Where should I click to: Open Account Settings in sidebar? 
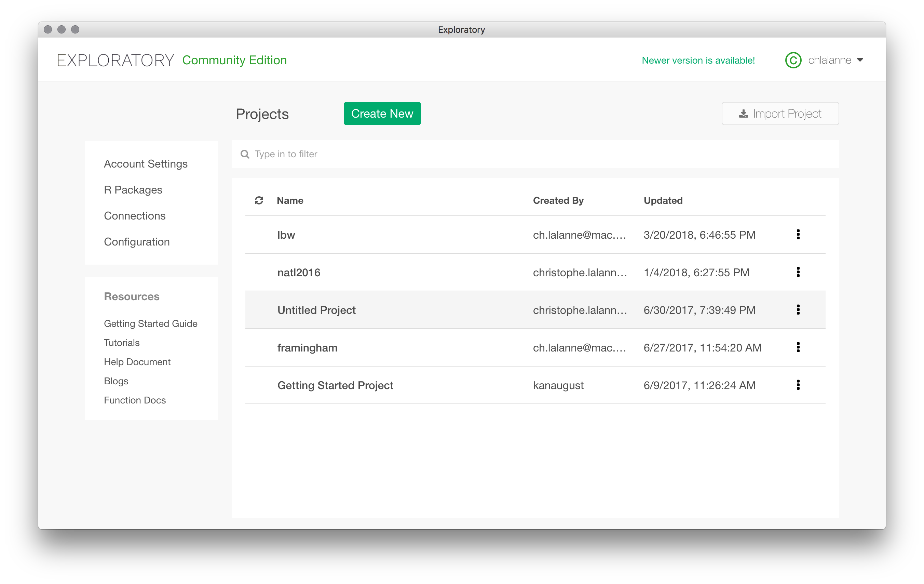click(x=146, y=164)
